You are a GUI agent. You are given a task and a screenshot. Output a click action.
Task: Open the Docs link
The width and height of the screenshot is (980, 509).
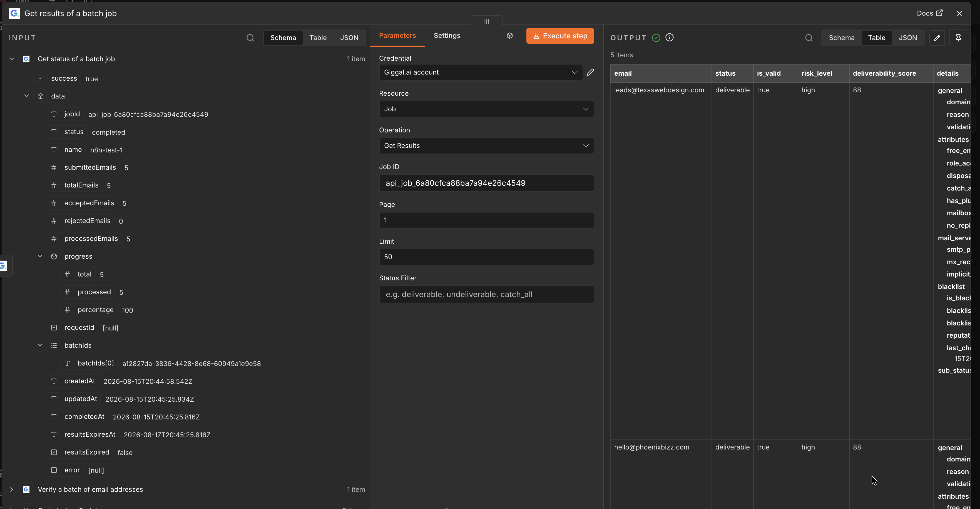(929, 13)
